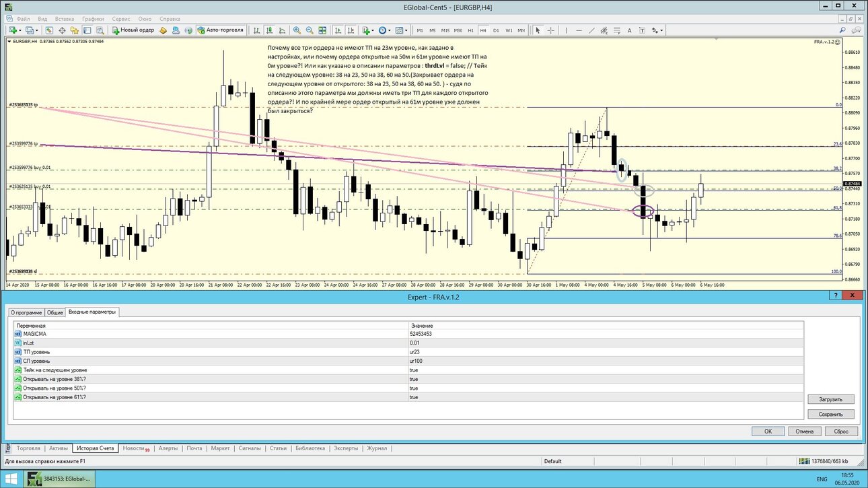Tile chart windows icon
Image resolution: width=868 pixels, height=488 pixels.
point(322,30)
